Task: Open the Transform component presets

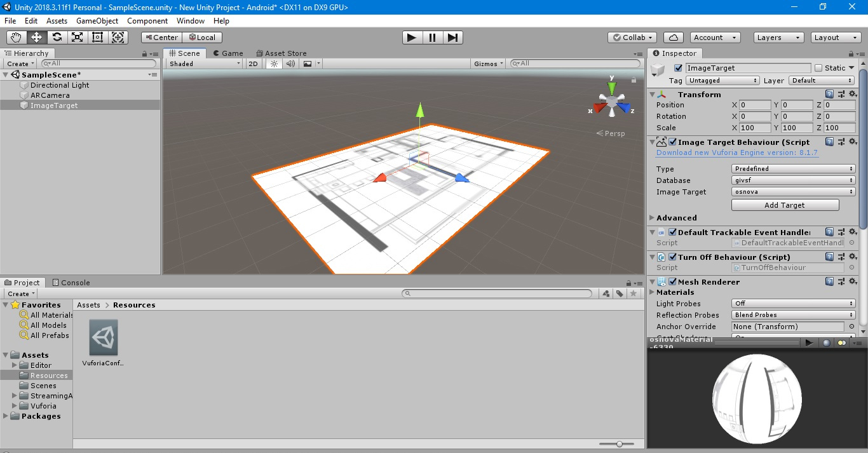Action: (841, 94)
